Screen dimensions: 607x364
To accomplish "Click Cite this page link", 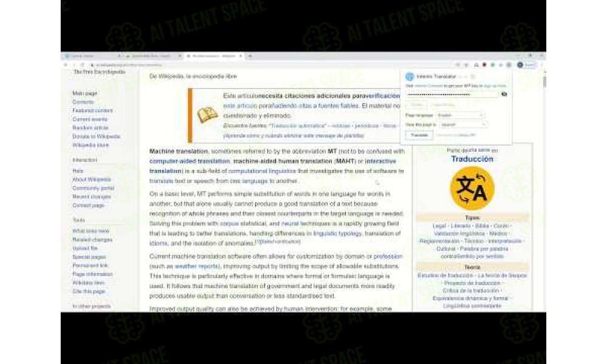I will coord(89,291).
